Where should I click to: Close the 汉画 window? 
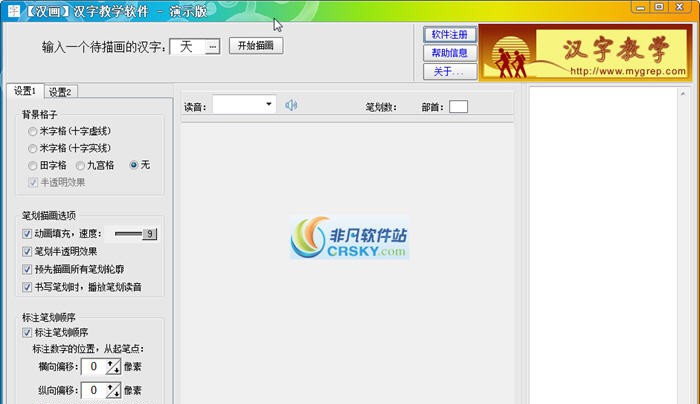(x=680, y=7)
